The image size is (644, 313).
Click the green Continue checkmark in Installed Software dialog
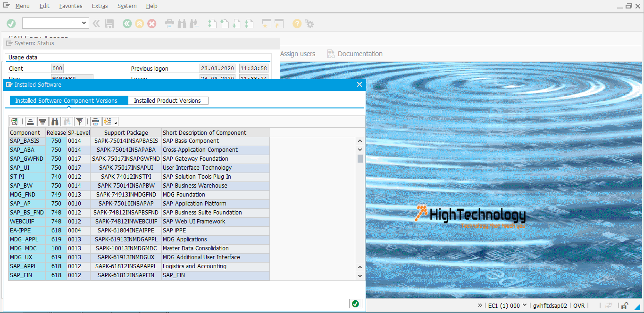point(356,304)
